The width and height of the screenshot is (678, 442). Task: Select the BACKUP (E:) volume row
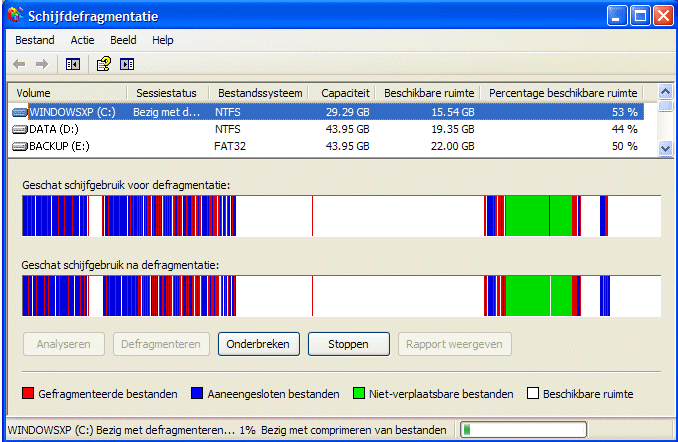coord(326,147)
